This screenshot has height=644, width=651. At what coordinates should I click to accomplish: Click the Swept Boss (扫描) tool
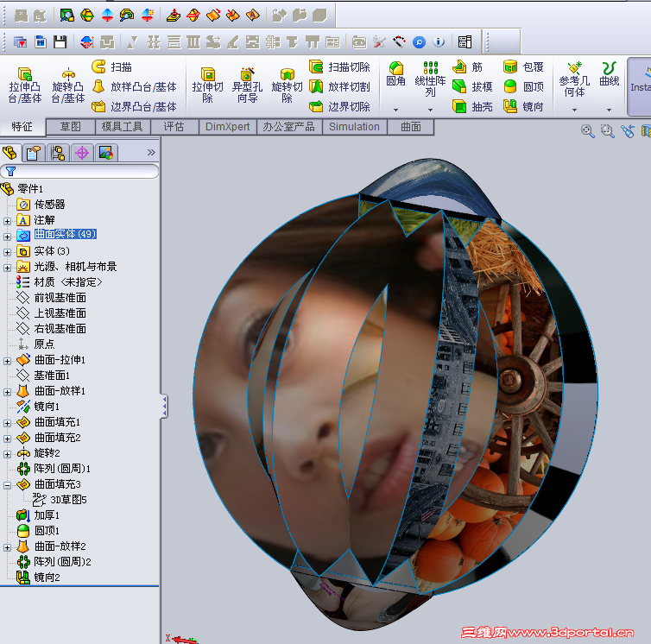click(x=111, y=66)
